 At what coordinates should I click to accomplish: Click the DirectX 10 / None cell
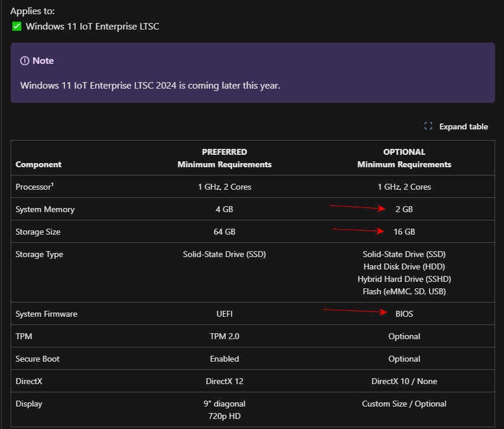[x=404, y=382]
